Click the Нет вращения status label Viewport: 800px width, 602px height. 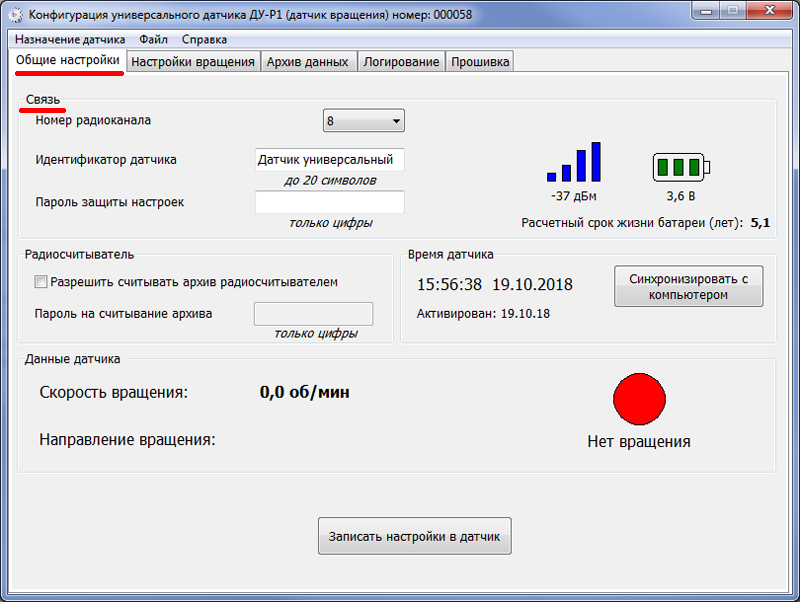[639, 441]
